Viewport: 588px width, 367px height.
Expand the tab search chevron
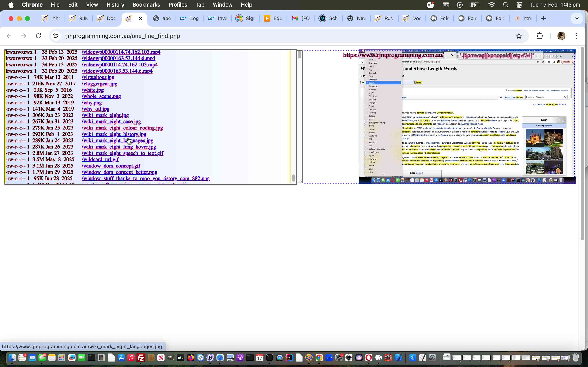(x=577, y=18)
